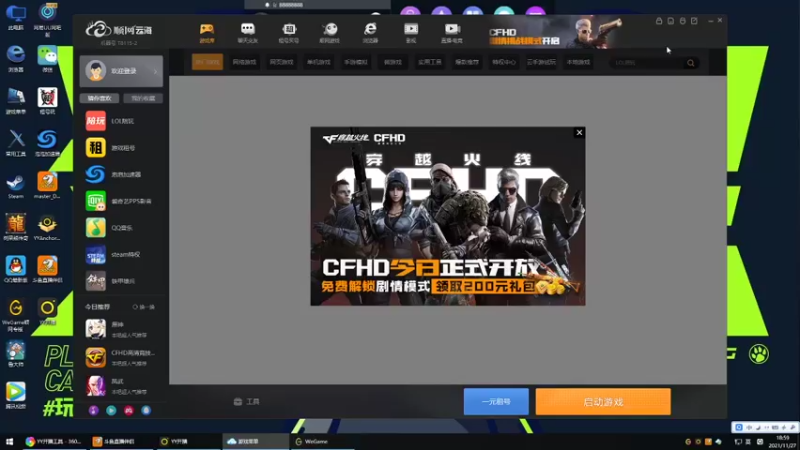This screenshot has height=450, width=800.
Task: Open the WeGame desktop icon
Action: click(16, 315)
